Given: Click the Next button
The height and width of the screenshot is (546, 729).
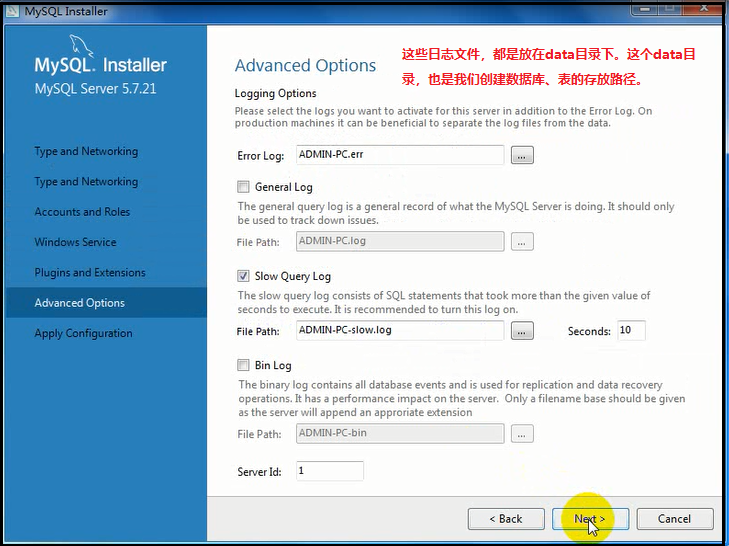Looking at the screenshot, I should tap(590, 519).
